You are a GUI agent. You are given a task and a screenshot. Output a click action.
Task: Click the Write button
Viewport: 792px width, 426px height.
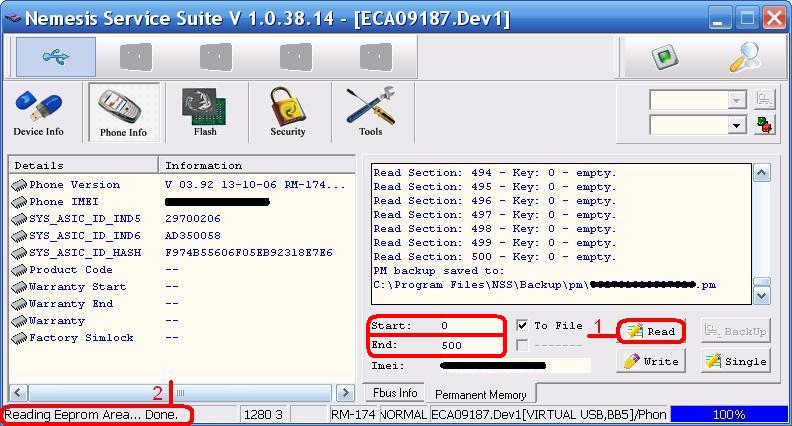pyautogui.click(x=651, y=361)
